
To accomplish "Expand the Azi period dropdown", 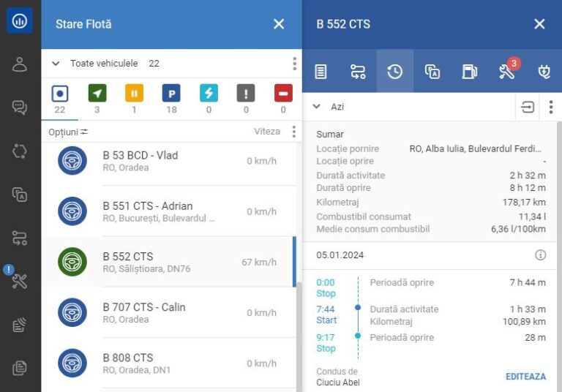I will click(317, 107).
